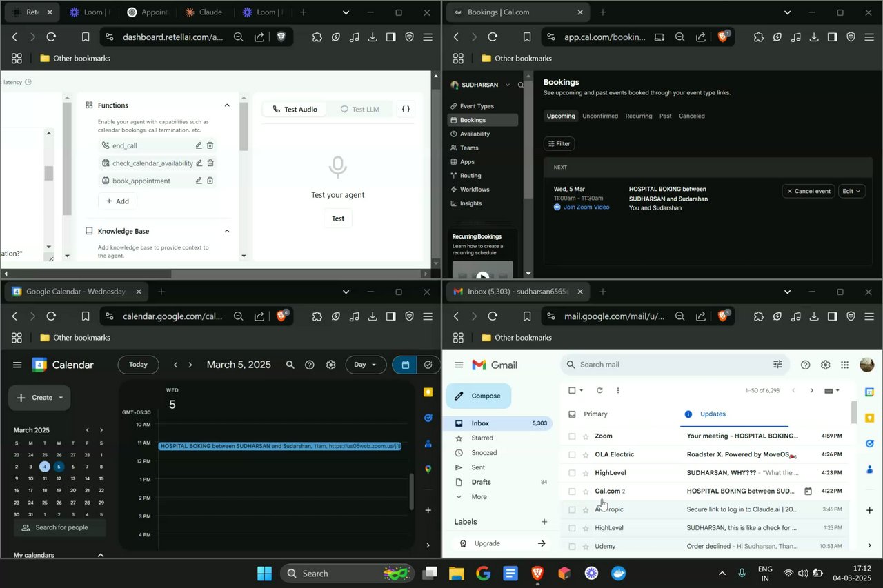Cancel the HOSPITAL BOKING event
The height and width of the screenshot is (588, 883).
(809, 191)
